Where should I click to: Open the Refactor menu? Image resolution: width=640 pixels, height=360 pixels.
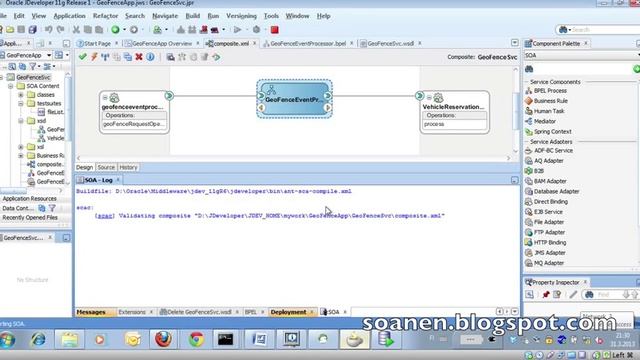105,16
